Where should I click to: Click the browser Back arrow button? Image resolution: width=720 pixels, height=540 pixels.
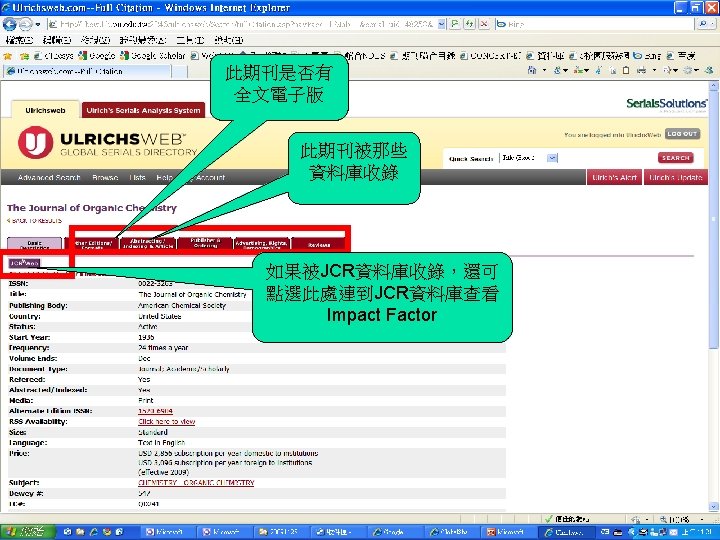pyautogui.click(x=10, y=24)
